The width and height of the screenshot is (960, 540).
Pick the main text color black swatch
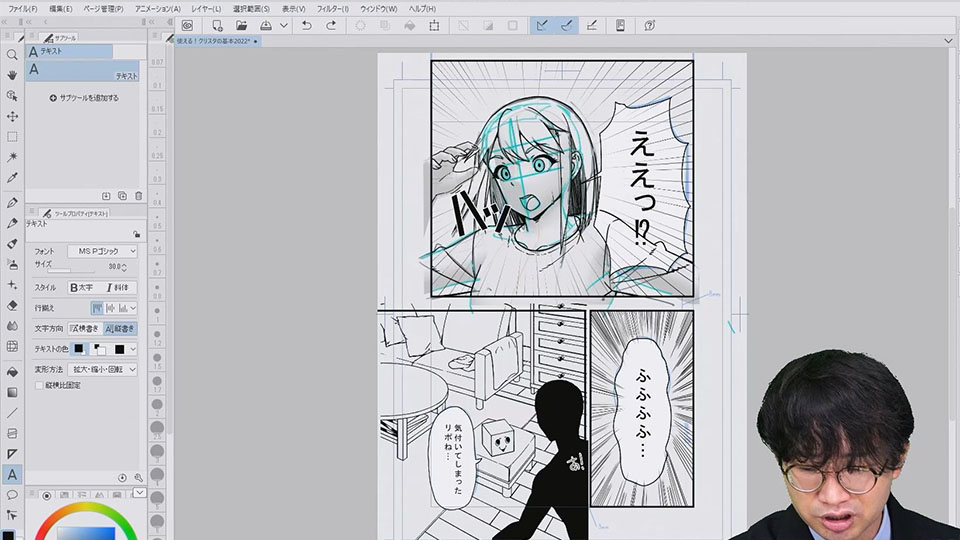click(x=79, y=349)
